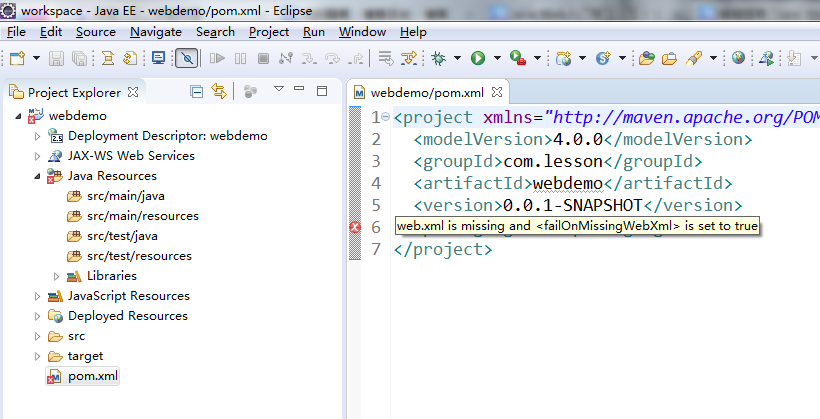The width and height of the screenshot is (820, 419).
Task: Open the Run menu
Action: coord(314,32)
